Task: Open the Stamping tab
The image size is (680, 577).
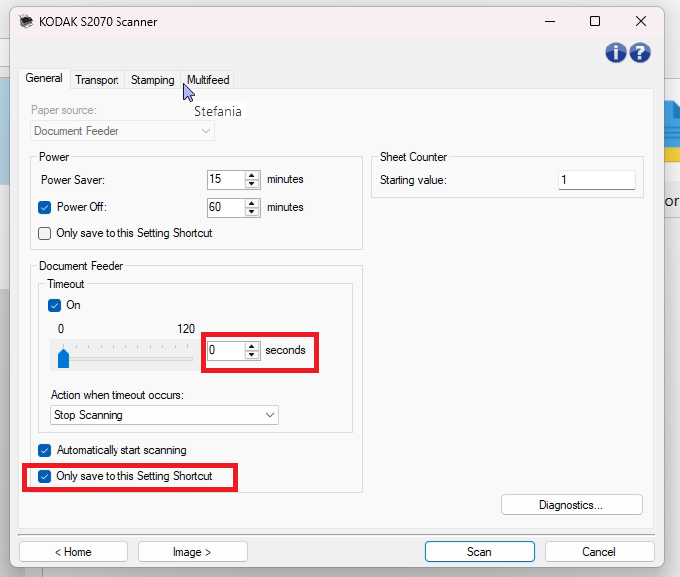Action: coord(152,80)
